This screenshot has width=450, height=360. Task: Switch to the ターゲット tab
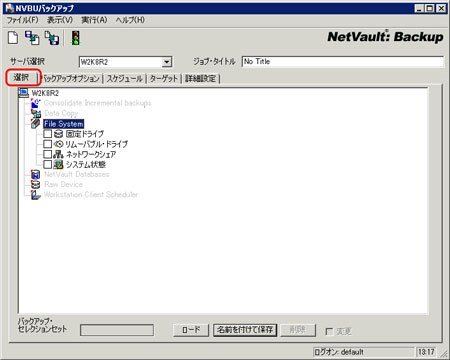tap(164, 79)
